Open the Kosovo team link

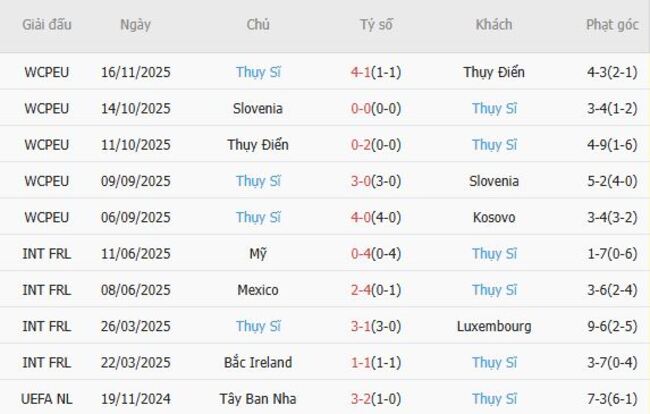pos(494,217)
